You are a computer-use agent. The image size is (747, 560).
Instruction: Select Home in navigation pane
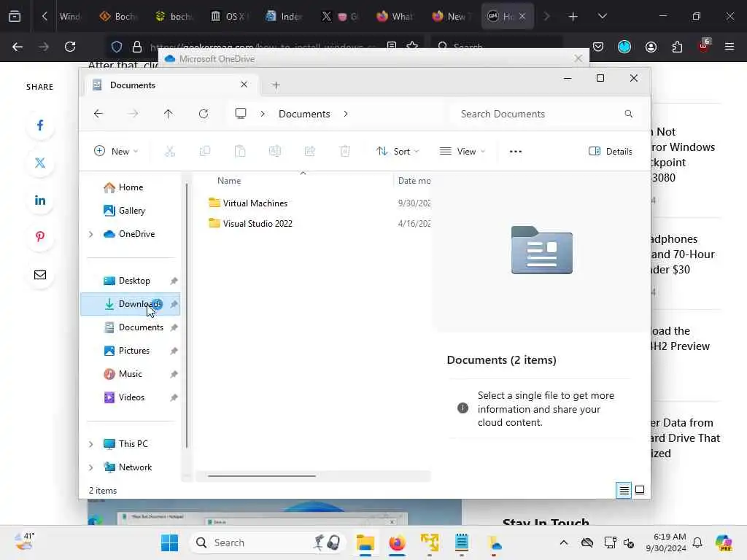tap(130, 187)
